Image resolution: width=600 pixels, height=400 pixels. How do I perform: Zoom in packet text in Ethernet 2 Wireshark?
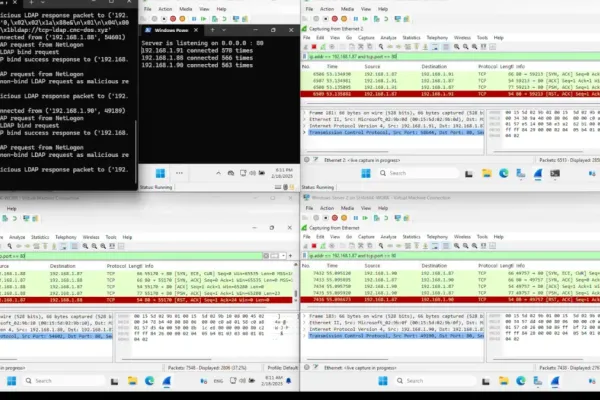click(x=457, y=47)
